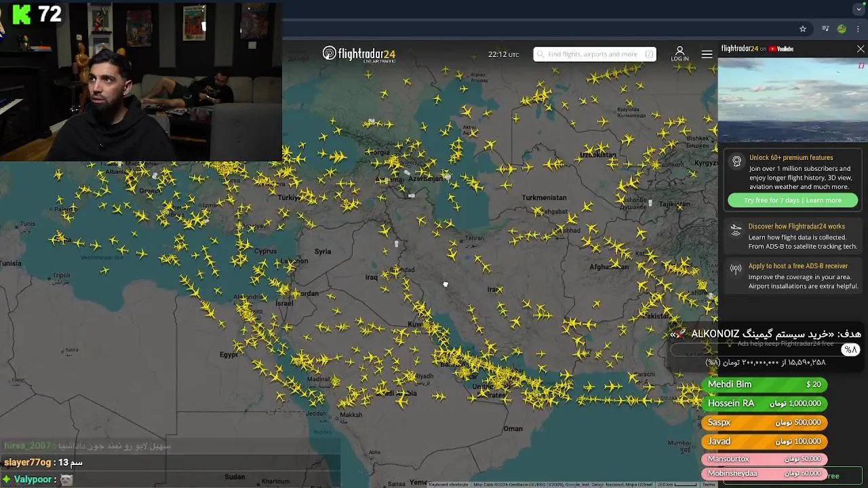Click the Tajikistan country label

[675, 203]
